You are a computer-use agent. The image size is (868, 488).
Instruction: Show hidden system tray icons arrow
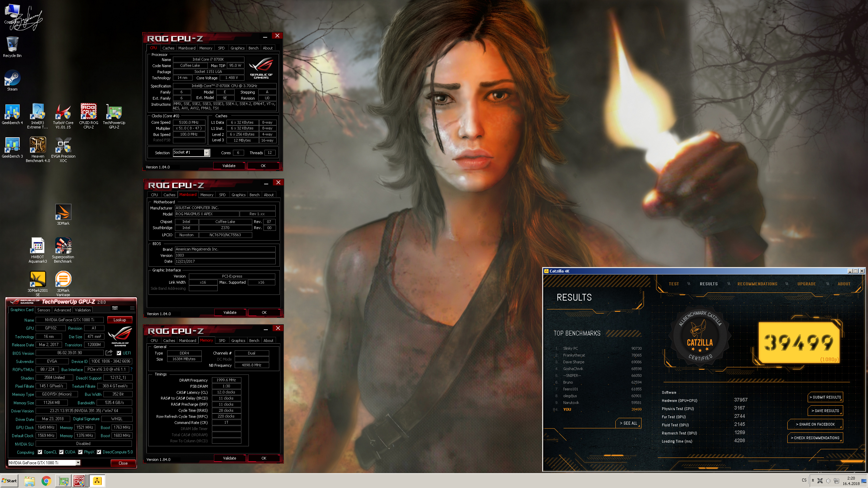813,480
